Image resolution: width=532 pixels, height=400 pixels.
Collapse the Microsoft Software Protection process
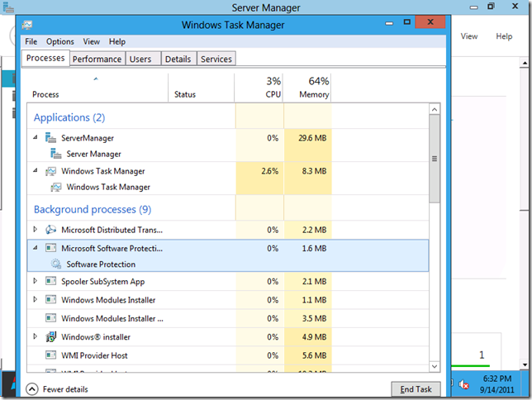pyautogui.click(x=36, y=248)
